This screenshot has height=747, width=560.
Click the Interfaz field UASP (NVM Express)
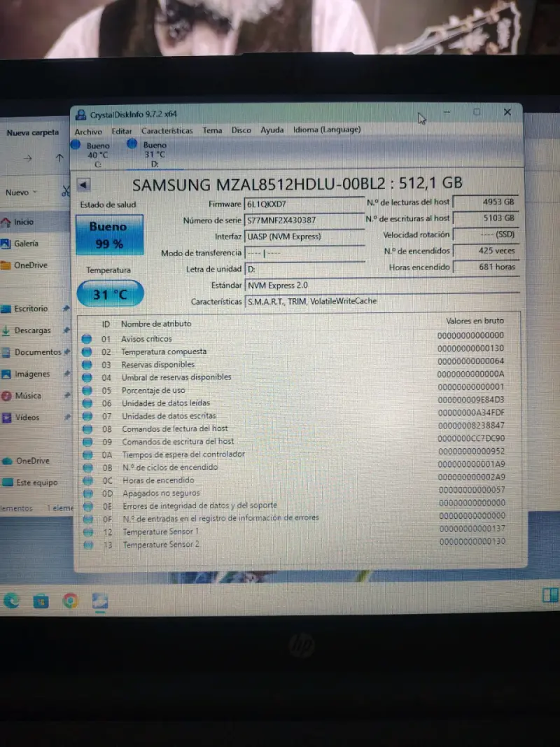pyautogui.click(x=304, y=237)
